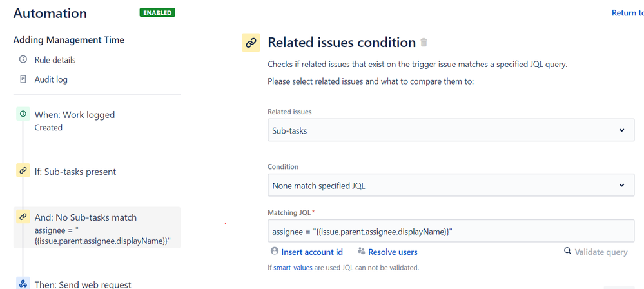Toggle the ENABLED status badge

point(157,12)
